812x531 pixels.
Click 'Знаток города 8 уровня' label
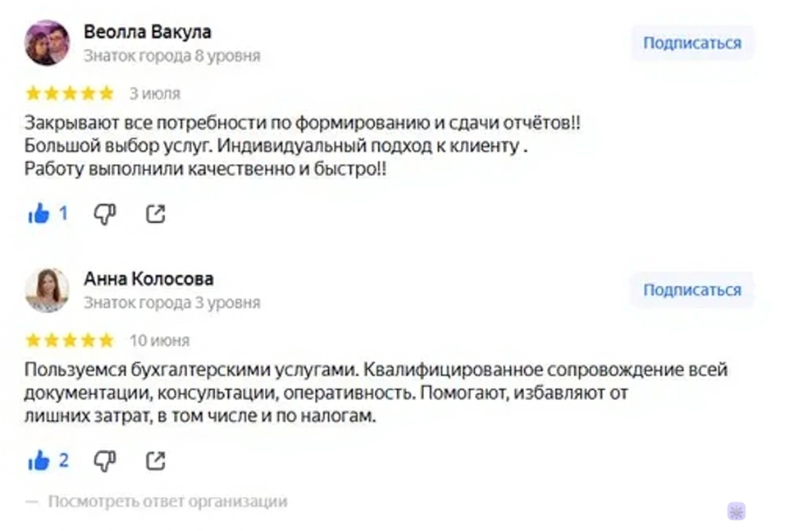point(171,57)
